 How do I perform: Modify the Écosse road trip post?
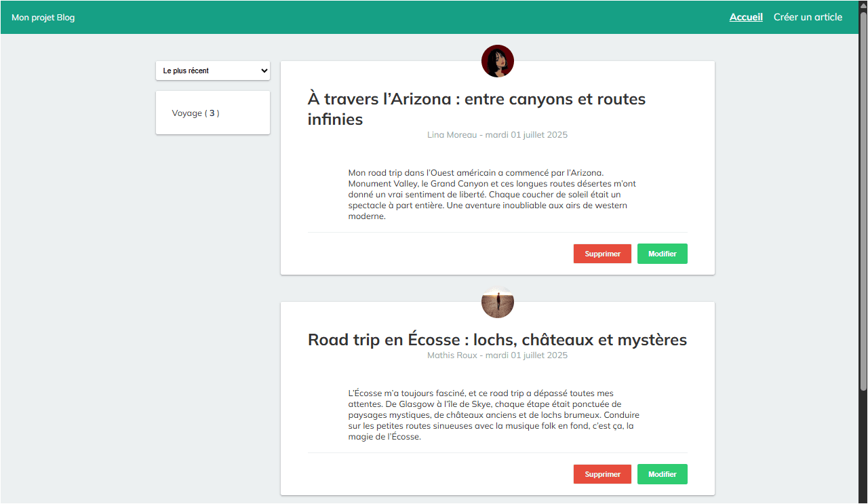point(662,473)
